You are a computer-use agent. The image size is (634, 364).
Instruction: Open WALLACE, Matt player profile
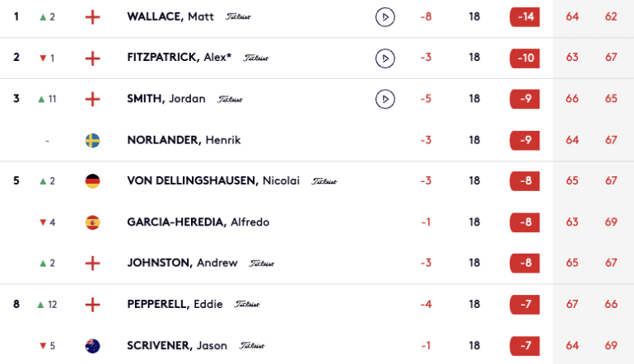pos(170,16)
